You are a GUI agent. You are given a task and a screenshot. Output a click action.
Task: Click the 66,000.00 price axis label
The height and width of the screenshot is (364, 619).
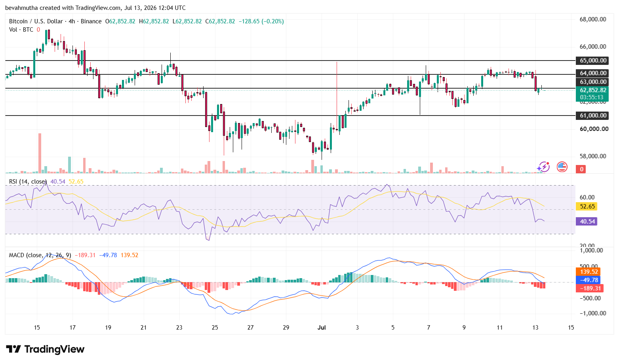593,47
